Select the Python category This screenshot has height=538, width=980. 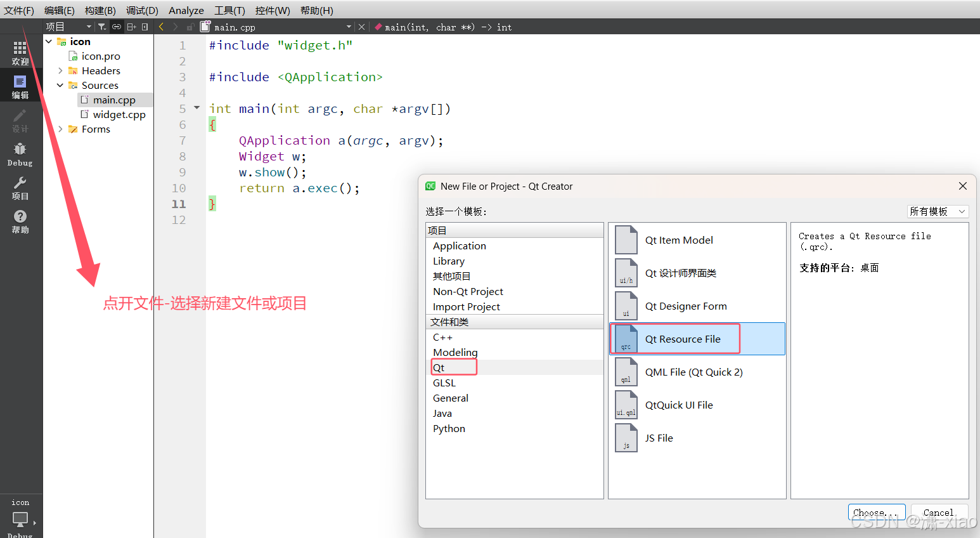[449, 428]
